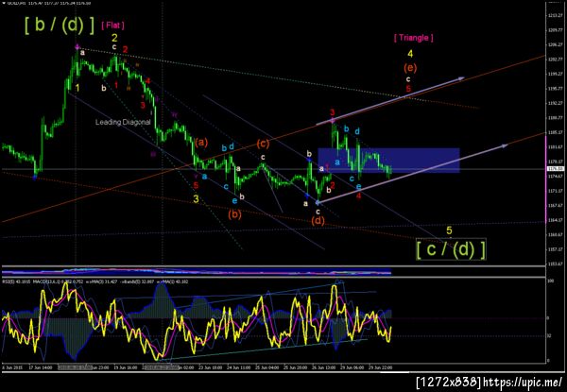Click the "25 Jun 04:00" time axis label
Screen dimensions: 567x392
[268, 367]
